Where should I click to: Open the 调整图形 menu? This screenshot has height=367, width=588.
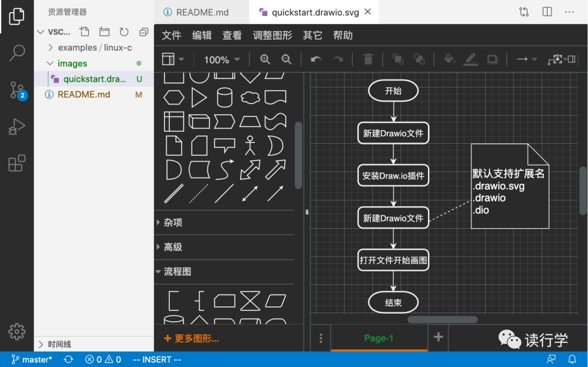tap(272, 35)
